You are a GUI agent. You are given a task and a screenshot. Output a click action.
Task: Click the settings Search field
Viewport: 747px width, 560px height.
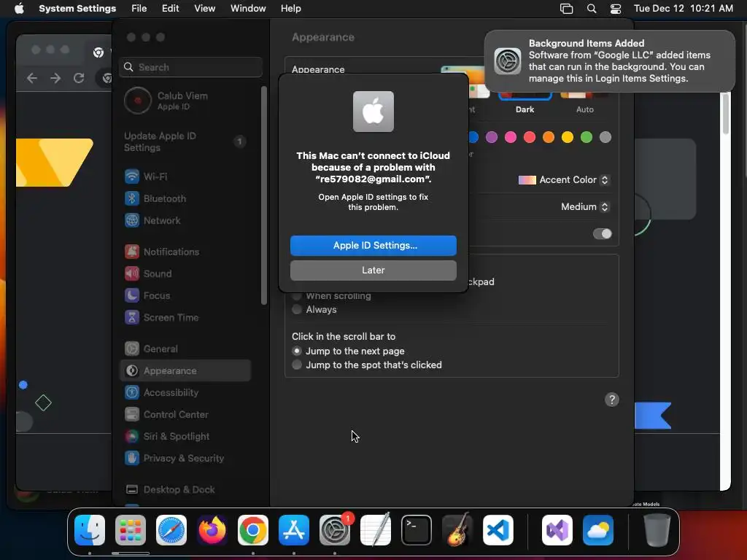[x=190, y=67]
